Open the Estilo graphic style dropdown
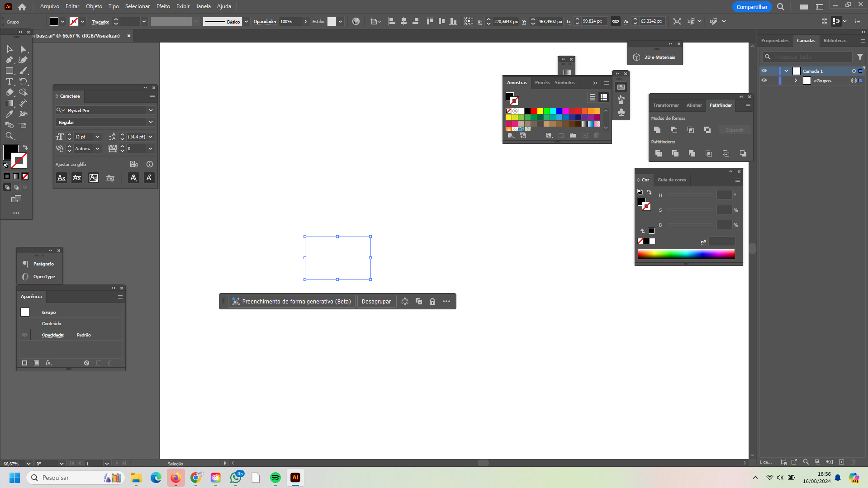The height and width of the screenshot is (488, 868). (x=340, y=22)
